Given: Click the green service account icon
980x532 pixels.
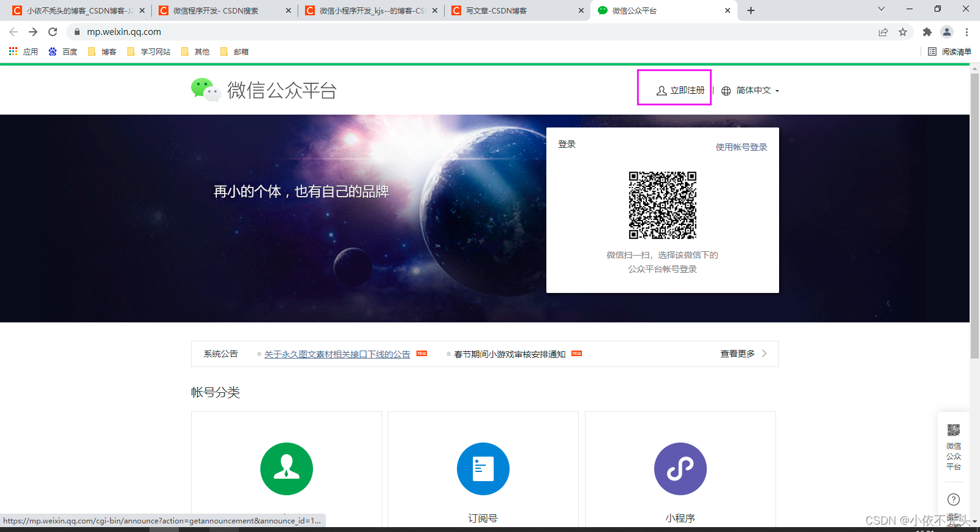Looking at the screenshot, I should click(287, 469).
